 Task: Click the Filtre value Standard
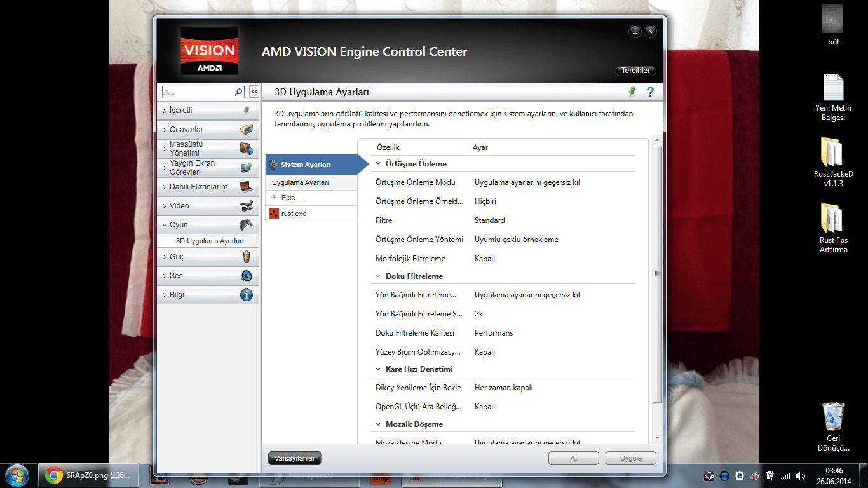(x=490, y=220)
